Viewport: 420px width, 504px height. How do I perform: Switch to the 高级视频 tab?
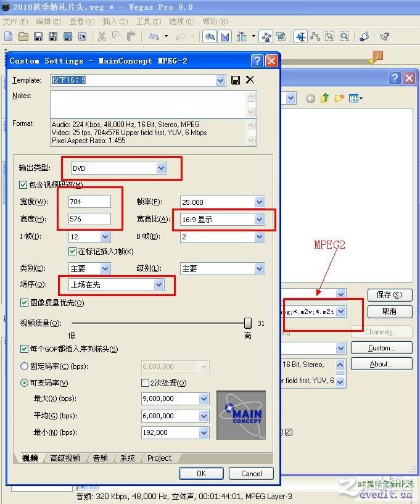[65, 458]
